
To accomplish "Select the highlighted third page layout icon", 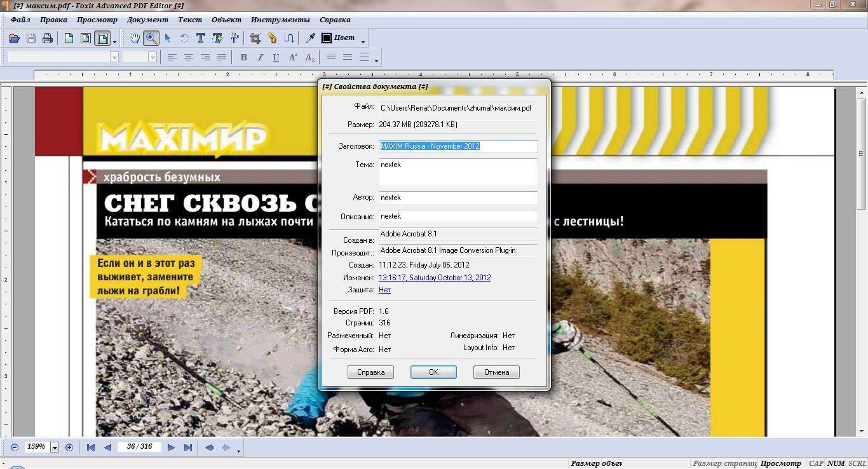I will 102,39.
